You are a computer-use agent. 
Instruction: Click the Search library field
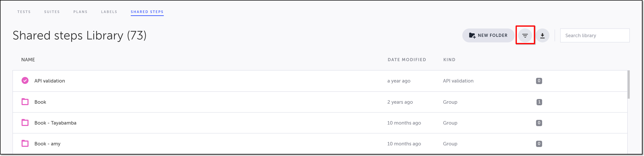click(594, 35)
